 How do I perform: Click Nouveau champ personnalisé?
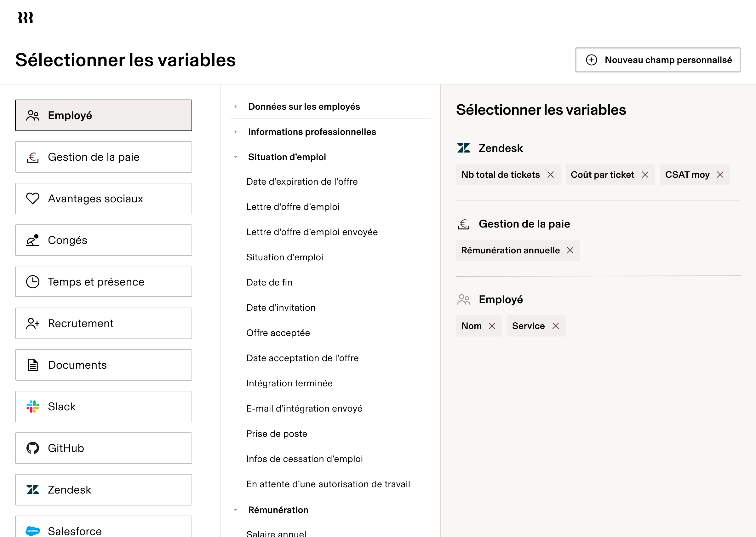(657, 60)
